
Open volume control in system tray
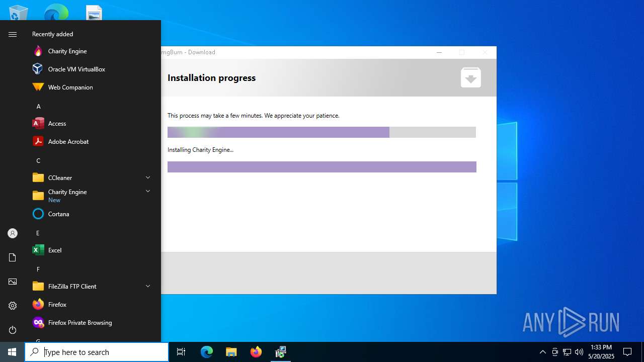(x=579, y=352)
